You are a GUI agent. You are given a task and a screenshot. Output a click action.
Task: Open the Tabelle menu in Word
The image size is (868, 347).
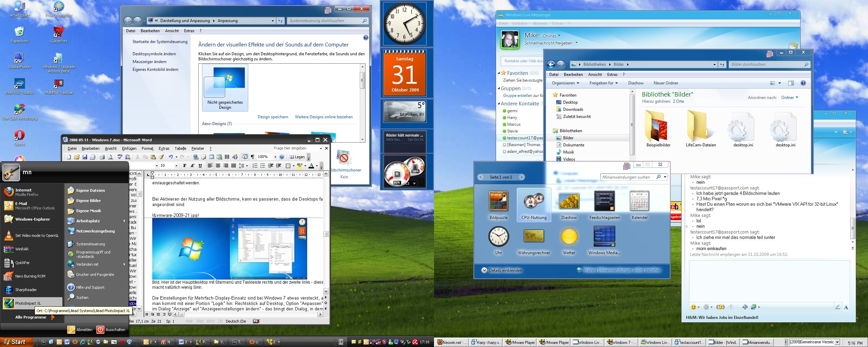click(180, 148)
